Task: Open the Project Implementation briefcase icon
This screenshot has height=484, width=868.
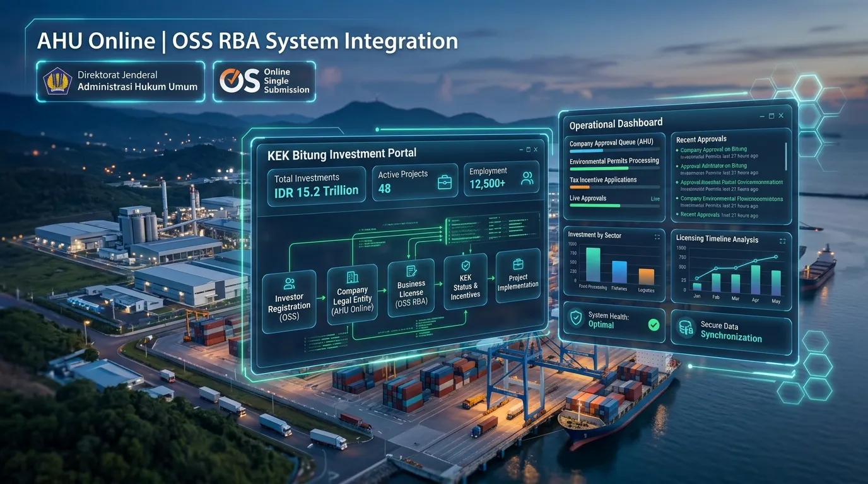Action: point(518,264)
